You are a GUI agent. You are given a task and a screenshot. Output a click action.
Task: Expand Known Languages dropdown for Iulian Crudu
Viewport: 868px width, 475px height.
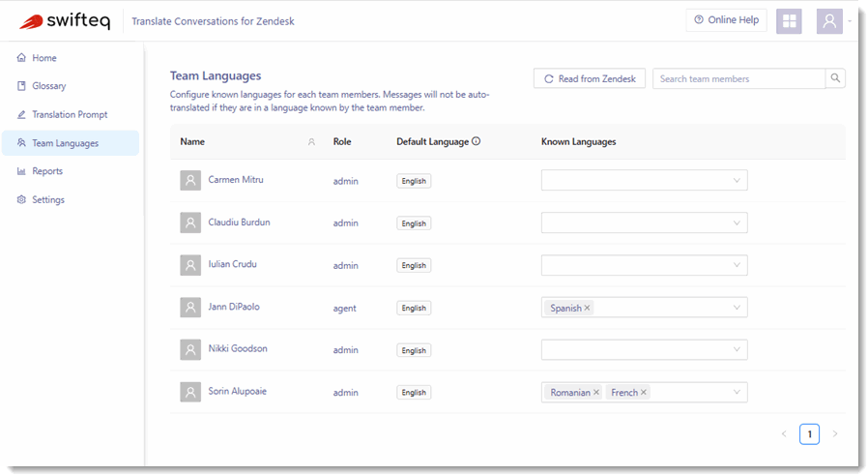(737, 265)
